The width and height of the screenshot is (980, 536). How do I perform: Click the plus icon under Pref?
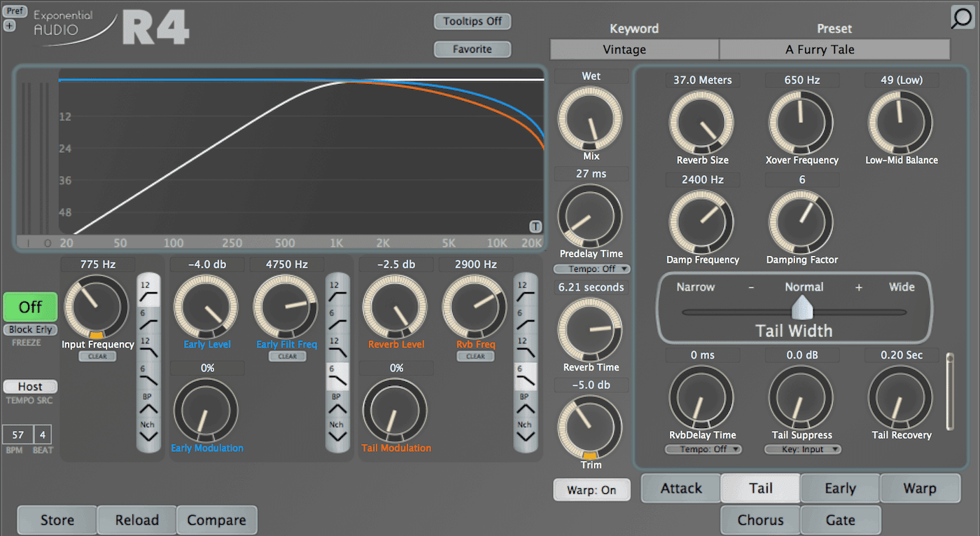[x=9, y=25]
